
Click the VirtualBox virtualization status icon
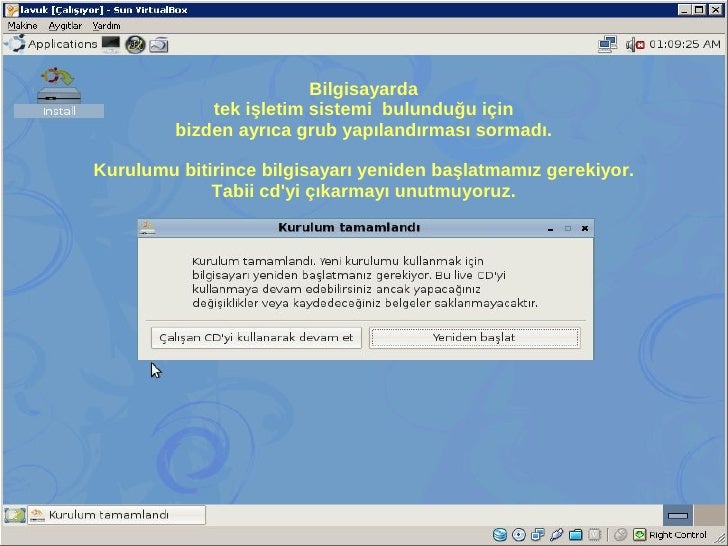595,535
